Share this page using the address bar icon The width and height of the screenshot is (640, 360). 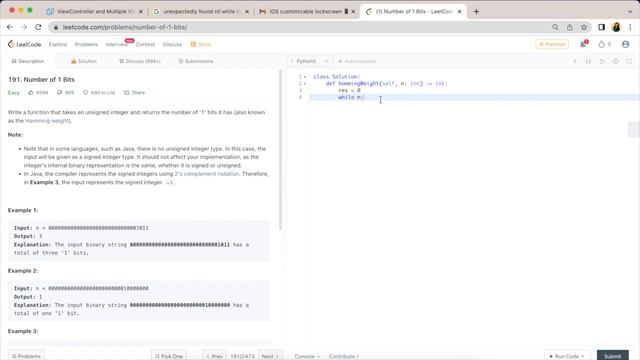point(569,27)
